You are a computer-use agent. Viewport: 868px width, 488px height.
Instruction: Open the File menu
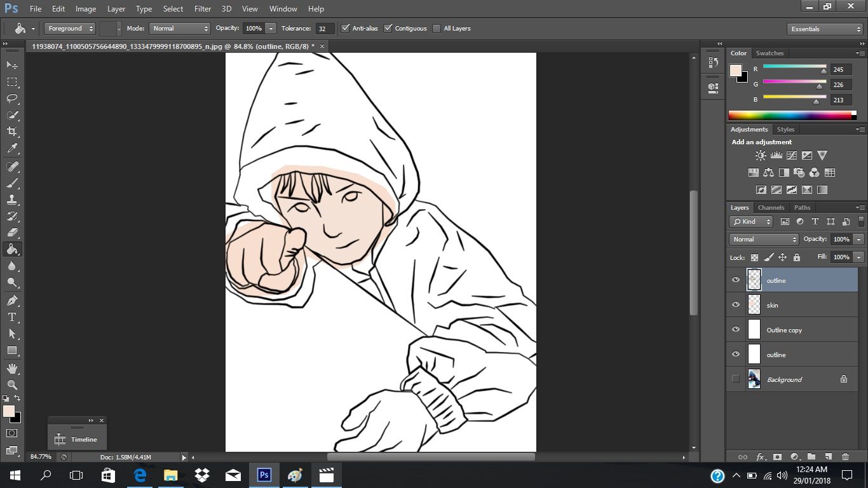pos(36,9)
